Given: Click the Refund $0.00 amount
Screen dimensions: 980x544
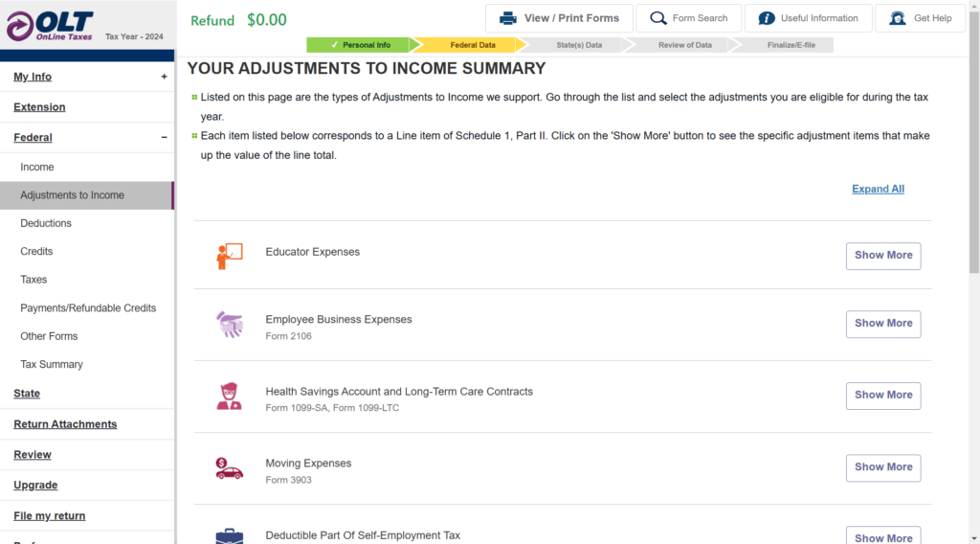Looking at the screenshot, I should [267, 20].
